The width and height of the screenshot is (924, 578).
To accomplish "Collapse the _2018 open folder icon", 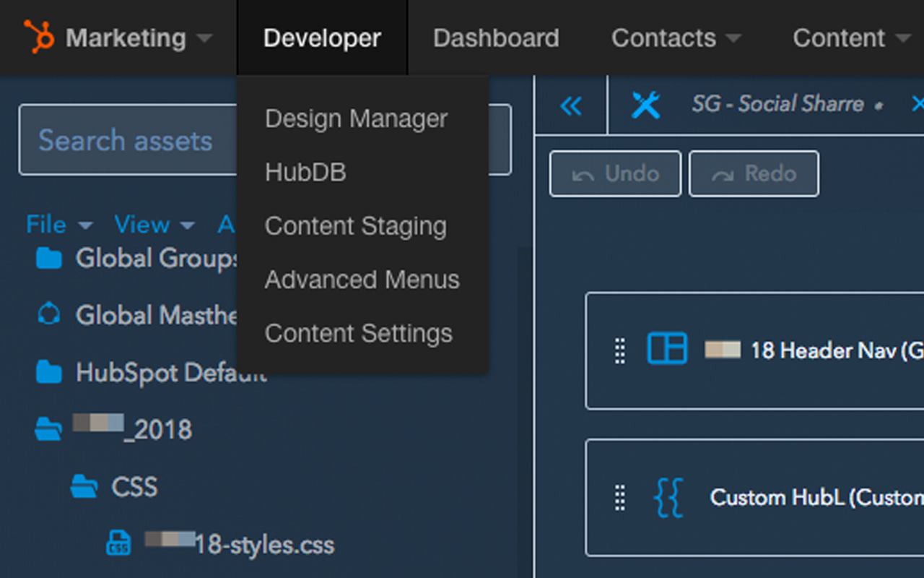I will [48, 430].
